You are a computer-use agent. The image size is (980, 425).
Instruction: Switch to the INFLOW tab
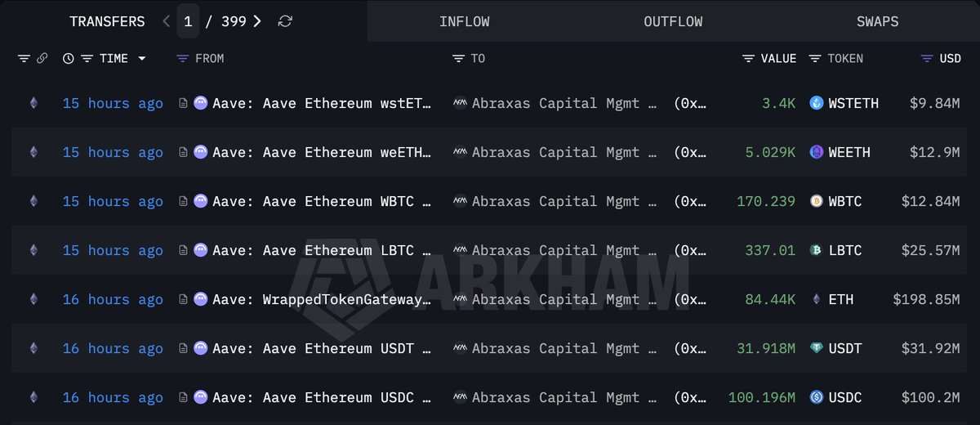pyautogui.click(x=464, y=21)
